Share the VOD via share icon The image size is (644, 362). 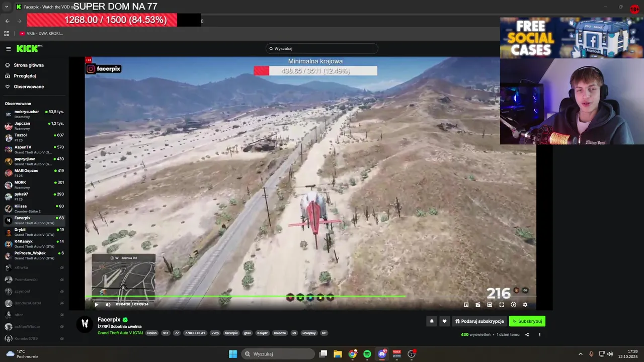point(527,334)
